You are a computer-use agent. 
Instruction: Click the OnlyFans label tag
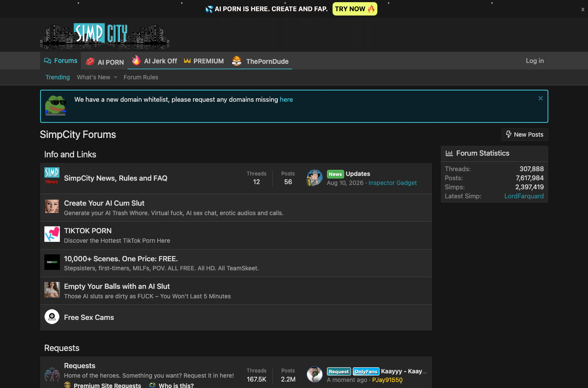366,372
